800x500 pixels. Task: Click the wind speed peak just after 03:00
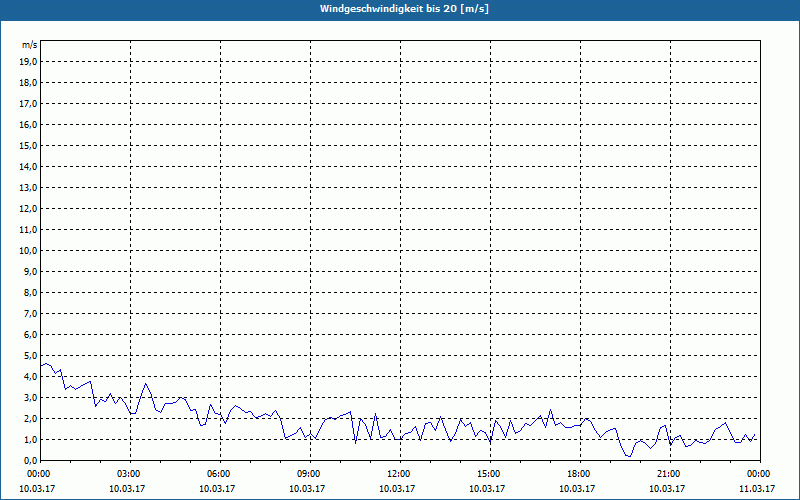point(146,384)
